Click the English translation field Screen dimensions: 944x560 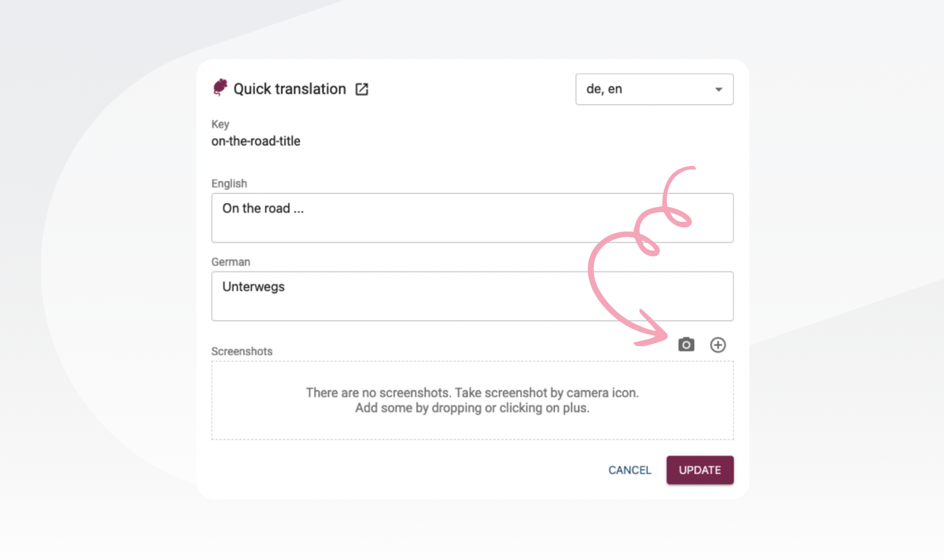[472, 218]
